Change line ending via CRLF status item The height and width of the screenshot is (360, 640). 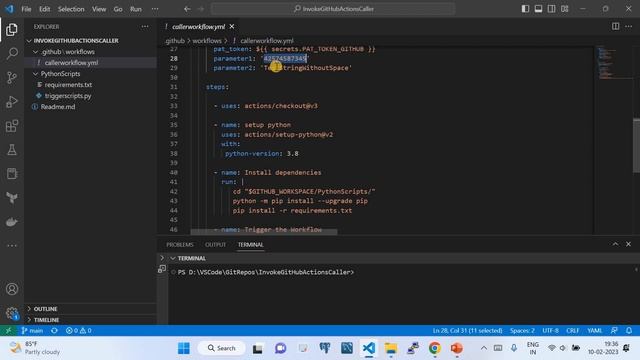pyautogui.click(x=573, y=331)
